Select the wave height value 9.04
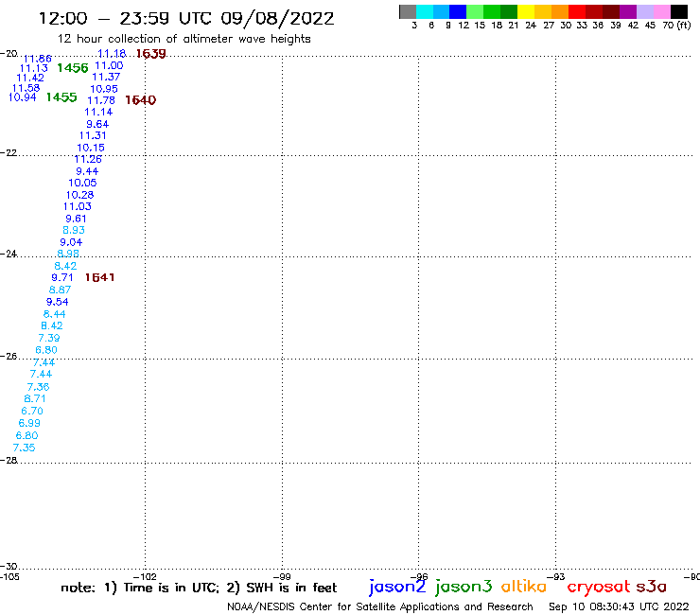Image resolution: width=700 pixels, height=615 pixels. click(x=71, y=242)
